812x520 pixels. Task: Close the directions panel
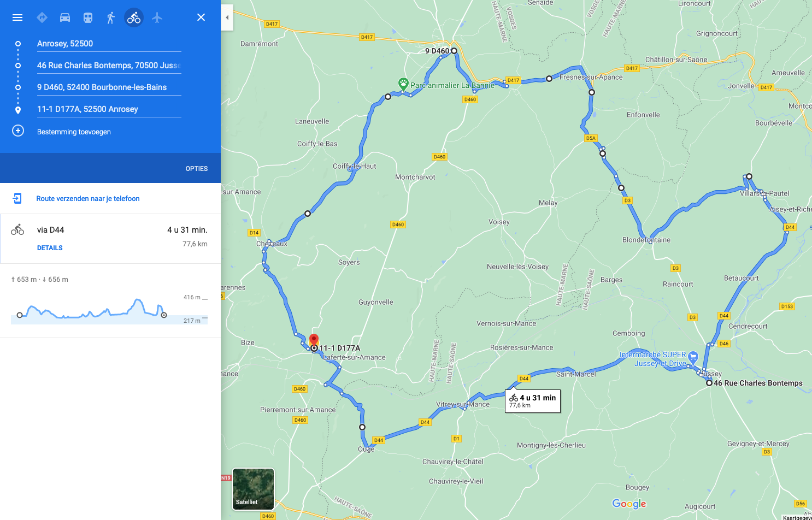[201, 17]
